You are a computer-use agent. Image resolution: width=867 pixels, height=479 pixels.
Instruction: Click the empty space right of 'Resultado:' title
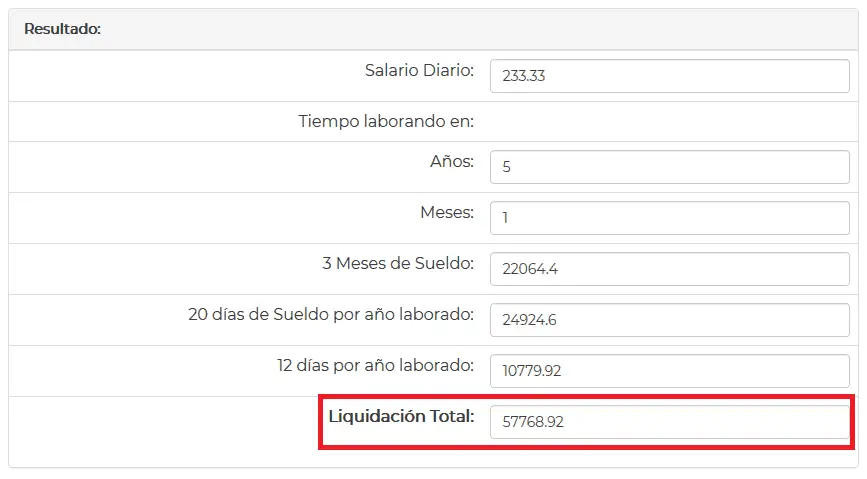coord(480,30)
